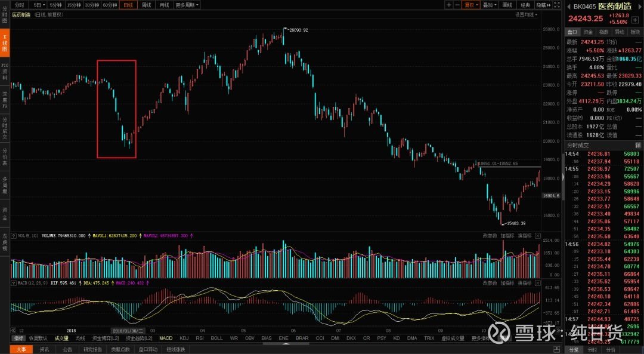Switch the chart to fullscreen mode
The width and height of the screenshot is (644, 354).
(557, 5)
